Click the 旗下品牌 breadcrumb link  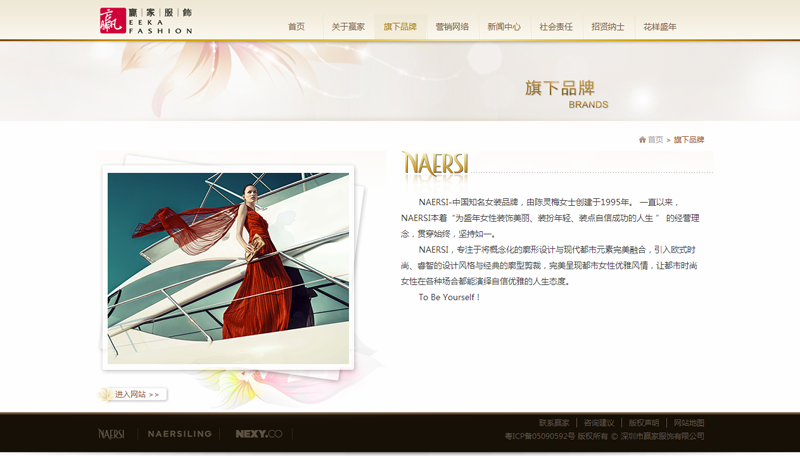pos(689,139)
